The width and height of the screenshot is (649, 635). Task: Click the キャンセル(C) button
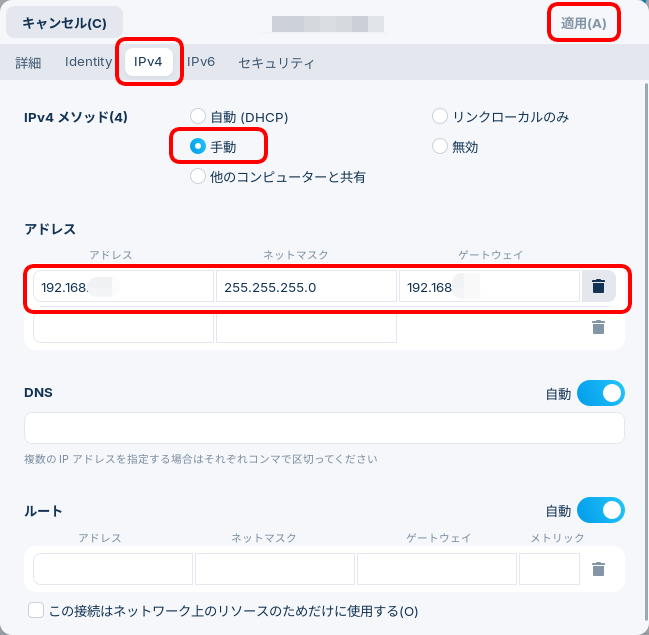click(x=64, y=22)
